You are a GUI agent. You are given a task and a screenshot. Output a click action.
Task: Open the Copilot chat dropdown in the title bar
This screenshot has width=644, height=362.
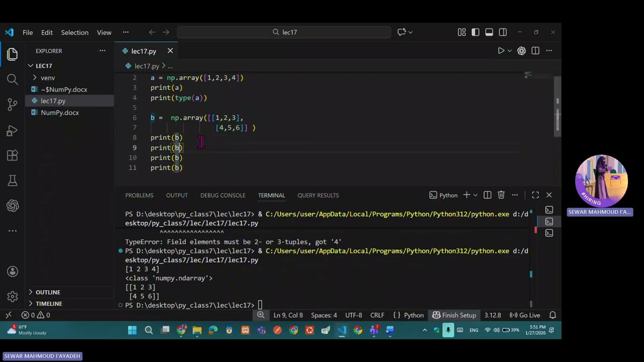pos(411,32)
